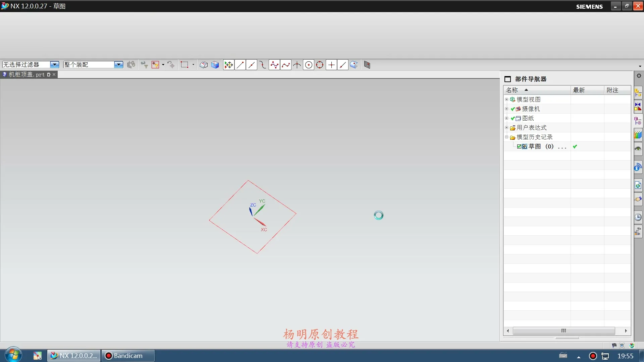Expand the 模型视图 tree node
This screenshot has width=644, height=362.
point(506,99)
